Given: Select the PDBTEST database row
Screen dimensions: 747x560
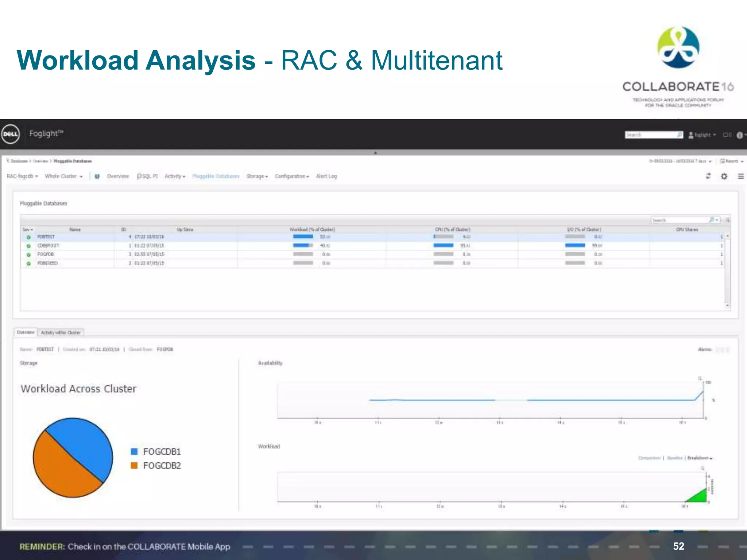Looking at the screenshot, I should click(x=372, y=237).
